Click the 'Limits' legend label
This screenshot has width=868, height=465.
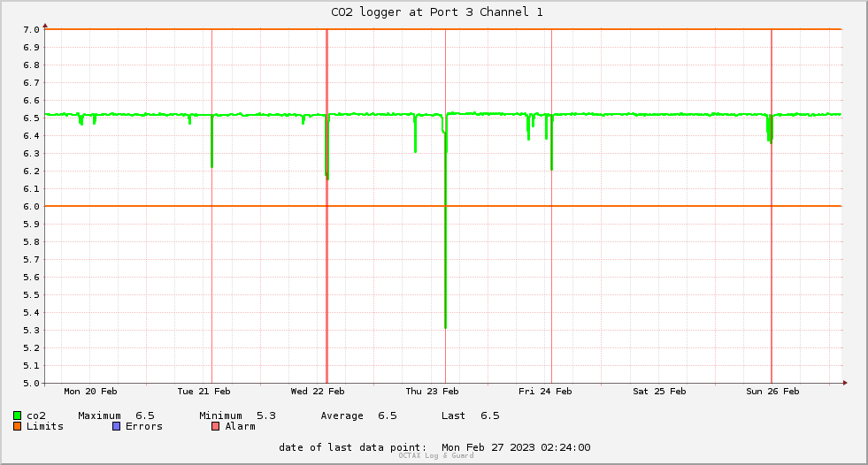click(45, 426)
